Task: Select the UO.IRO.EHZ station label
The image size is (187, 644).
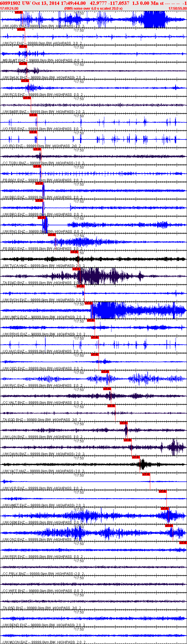Action: 13,146
